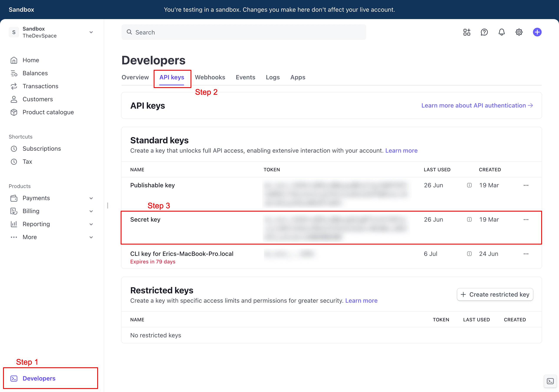Click the apps grid icon top right
This screenshot has width=559, height=392.
(467, 32)
